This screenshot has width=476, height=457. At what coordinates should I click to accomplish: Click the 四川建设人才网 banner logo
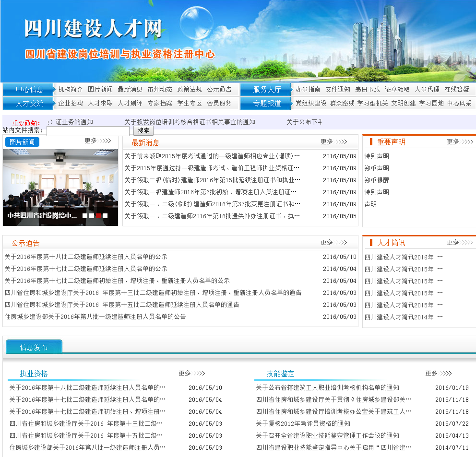pyautogui.click(x=93, y=28)
